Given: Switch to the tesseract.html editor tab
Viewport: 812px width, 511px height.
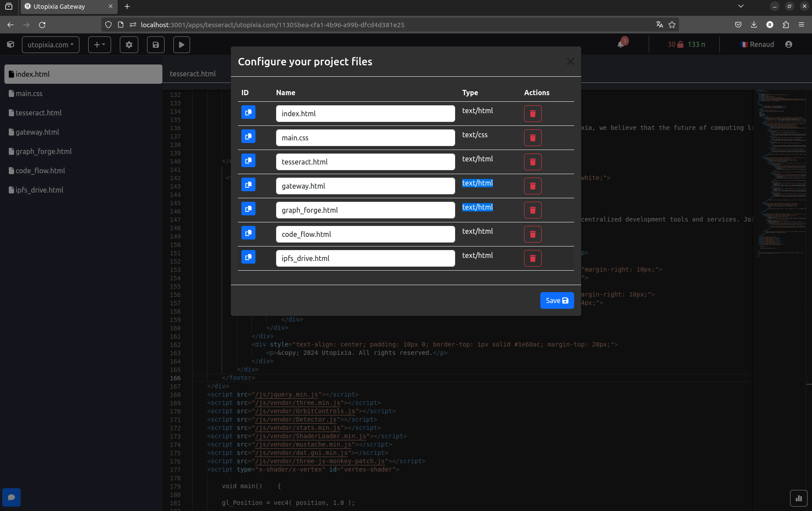Looking at the screenshot, I should 193,74.
